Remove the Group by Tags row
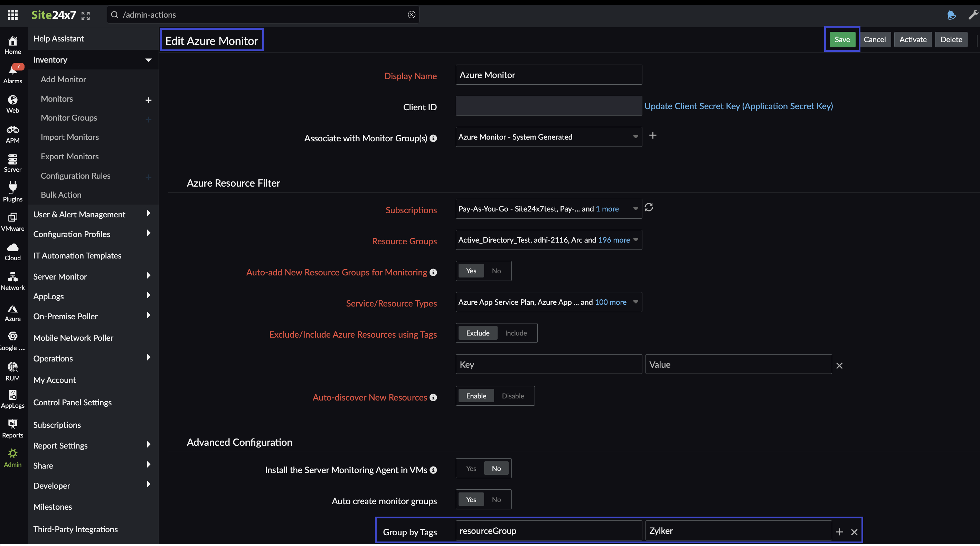The width and height of the screenshot is (980, 546). pos(854,531)
